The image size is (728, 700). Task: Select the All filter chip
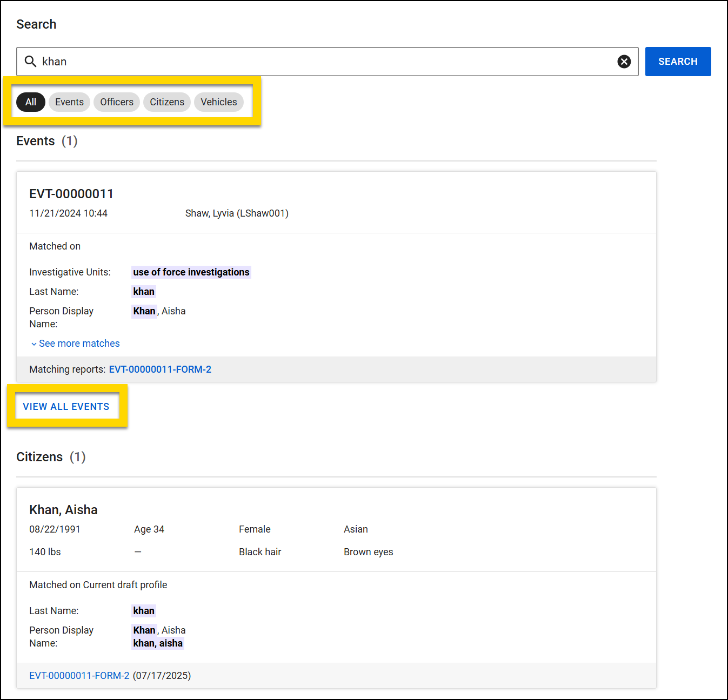pyautogui.click(x=30, y=102)
